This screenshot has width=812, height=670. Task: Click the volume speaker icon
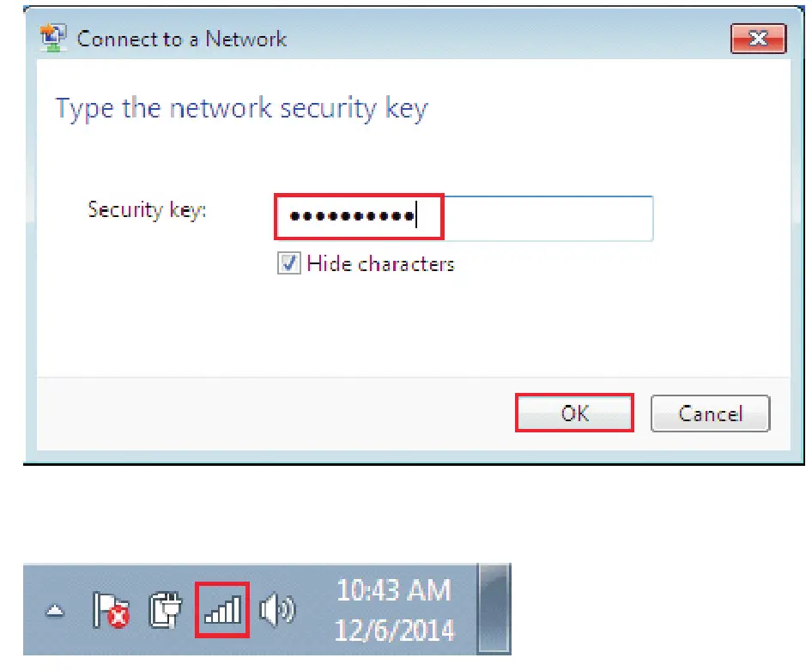pos(276,610)
